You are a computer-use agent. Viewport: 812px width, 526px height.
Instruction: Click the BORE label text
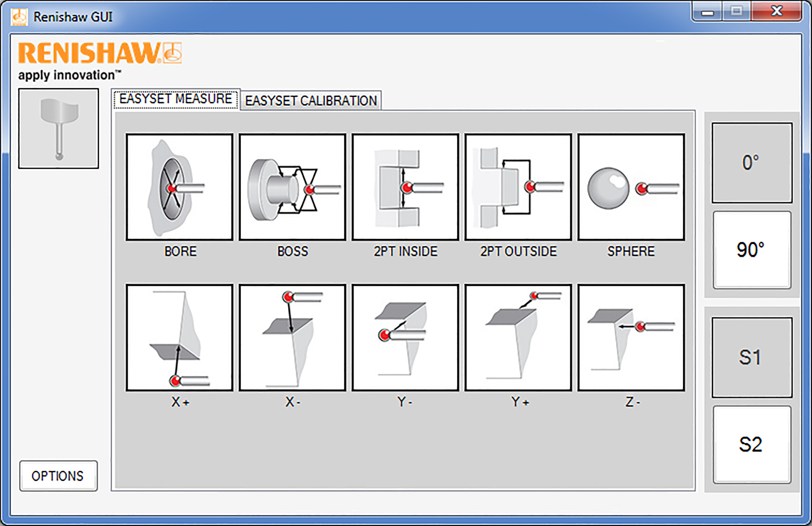click(180, 251)
